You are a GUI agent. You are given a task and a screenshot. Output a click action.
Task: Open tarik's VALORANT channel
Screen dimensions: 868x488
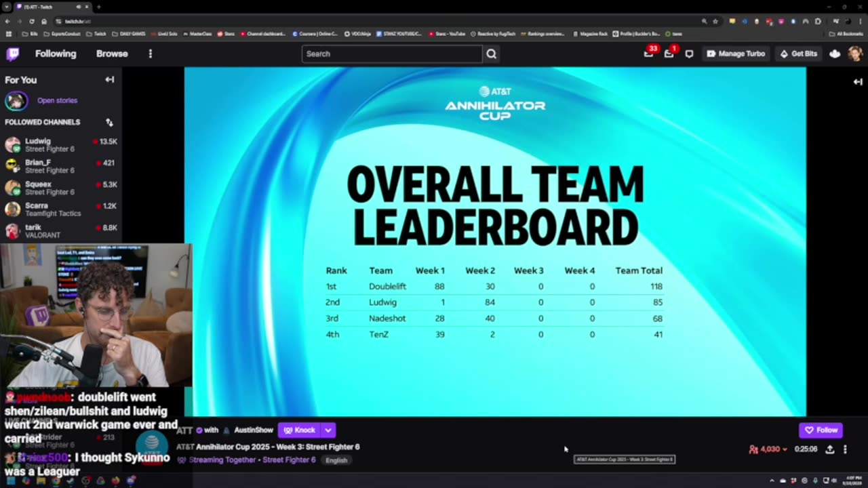pos(61,231)
